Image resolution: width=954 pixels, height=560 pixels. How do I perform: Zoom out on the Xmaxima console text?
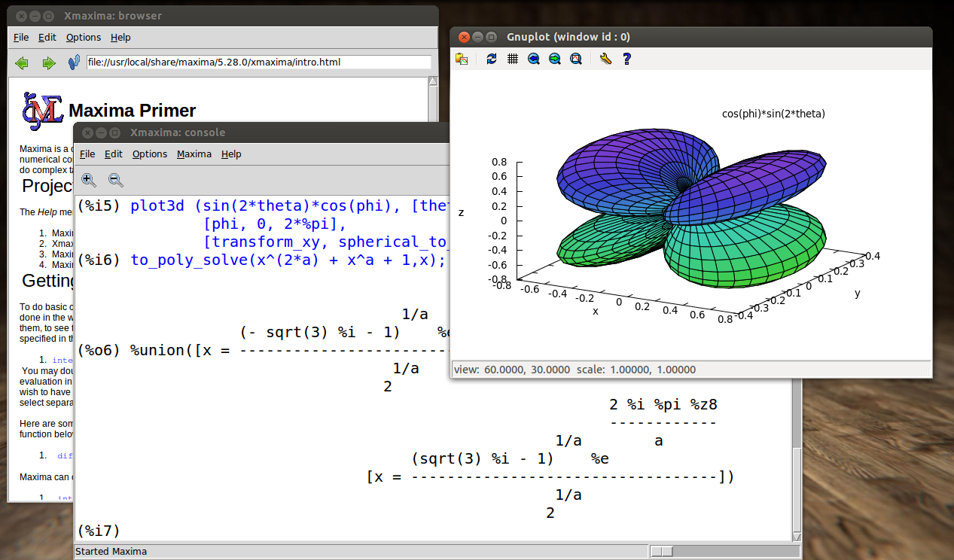(x=115, y=180)
